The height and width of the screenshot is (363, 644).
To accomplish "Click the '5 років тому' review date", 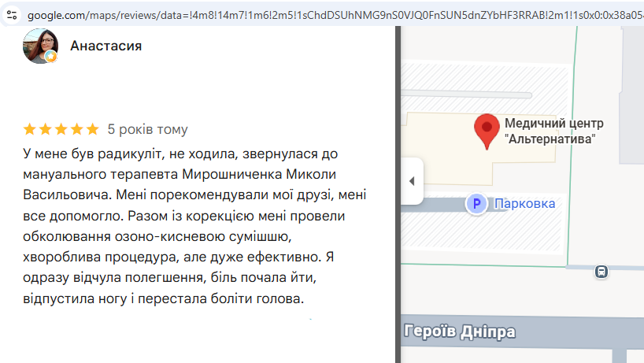I will pyautogui.click(x=147, y=129).
